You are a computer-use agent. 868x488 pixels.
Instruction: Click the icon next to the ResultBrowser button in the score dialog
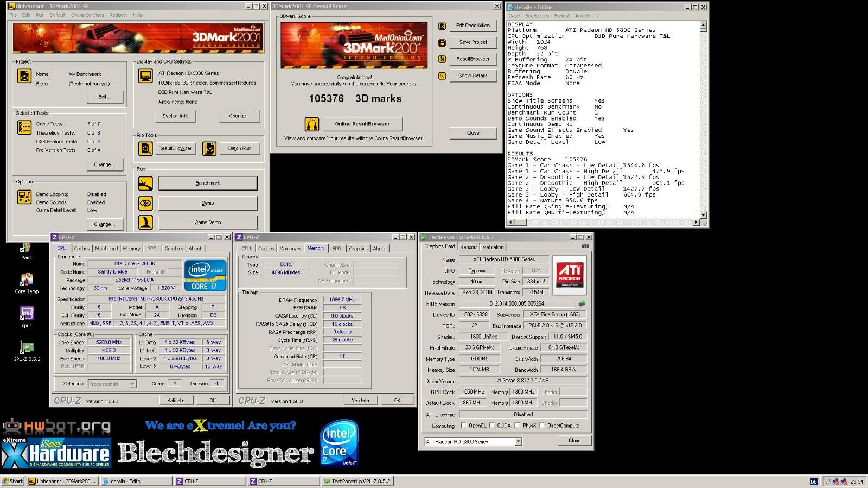[x=442, y=59]
